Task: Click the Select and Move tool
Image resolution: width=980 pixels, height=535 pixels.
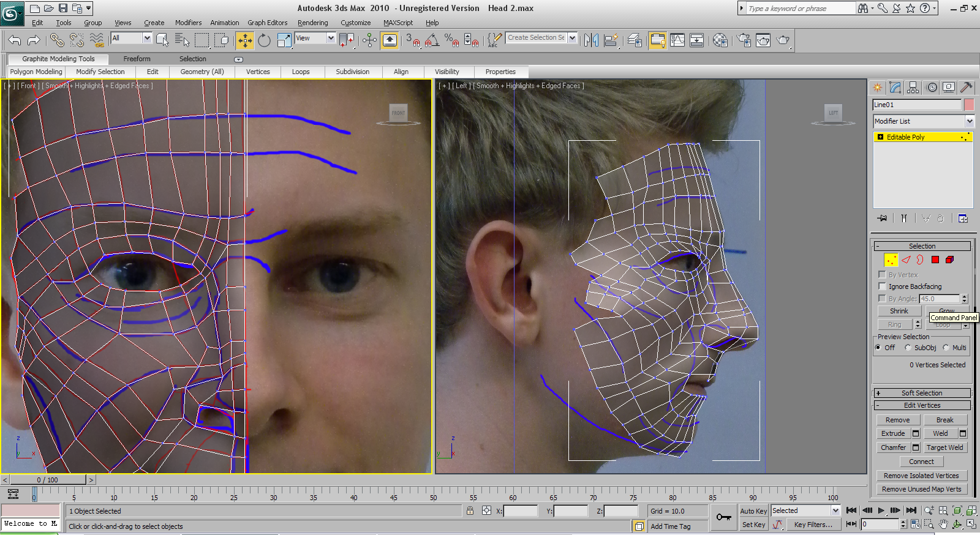Action: 244,40
